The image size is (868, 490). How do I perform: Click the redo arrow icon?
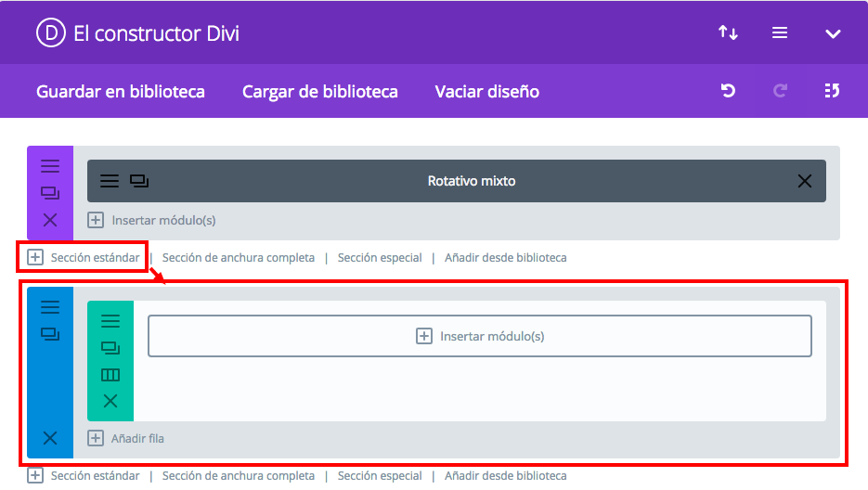click(781, 91)
